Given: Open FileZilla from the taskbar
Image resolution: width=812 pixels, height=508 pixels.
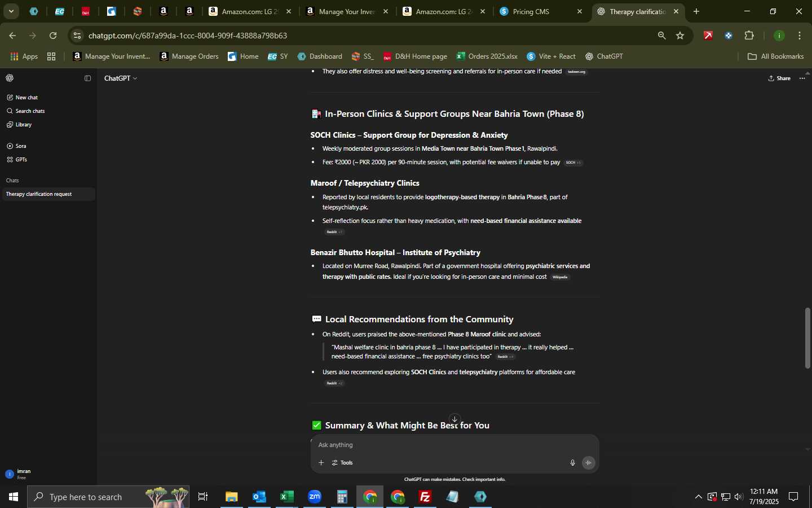Looking at the screenshot, I should point(425,497).
